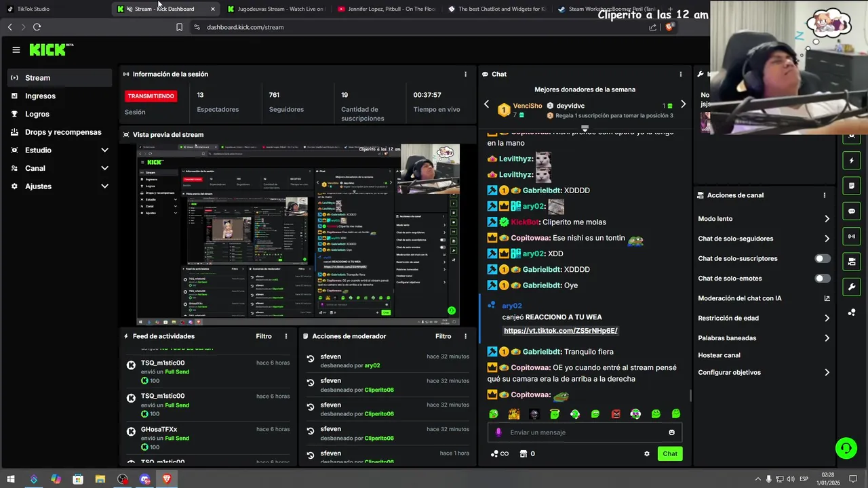Open File Explorer from the taskbar
Image resolution: width=868 pixels, height=488 pixels.
pos(100,479)
